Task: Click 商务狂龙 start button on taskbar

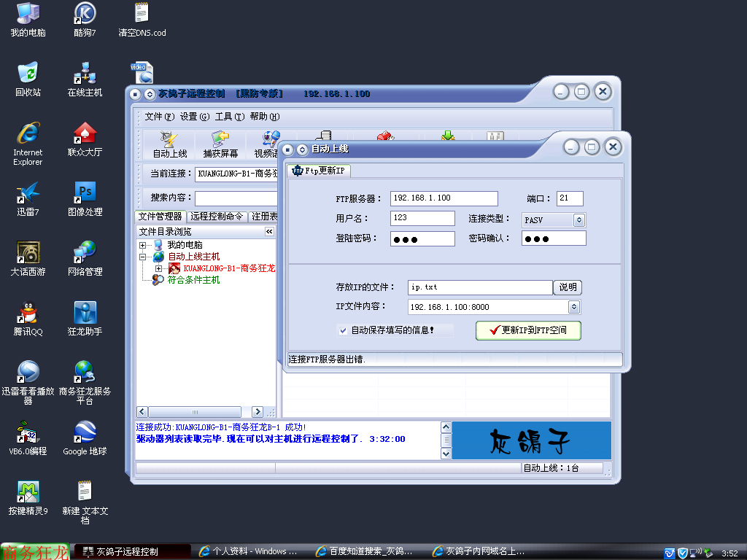Action: point(35,551)
